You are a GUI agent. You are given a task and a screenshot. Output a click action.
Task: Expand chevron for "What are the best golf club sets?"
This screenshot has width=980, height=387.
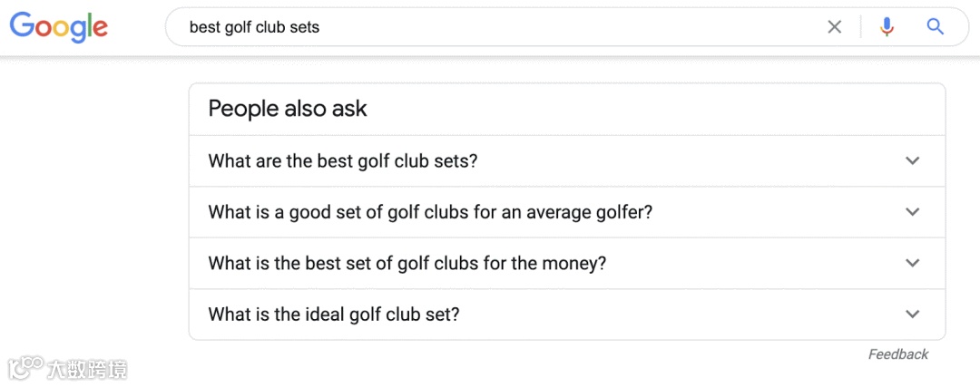[913, 161]
